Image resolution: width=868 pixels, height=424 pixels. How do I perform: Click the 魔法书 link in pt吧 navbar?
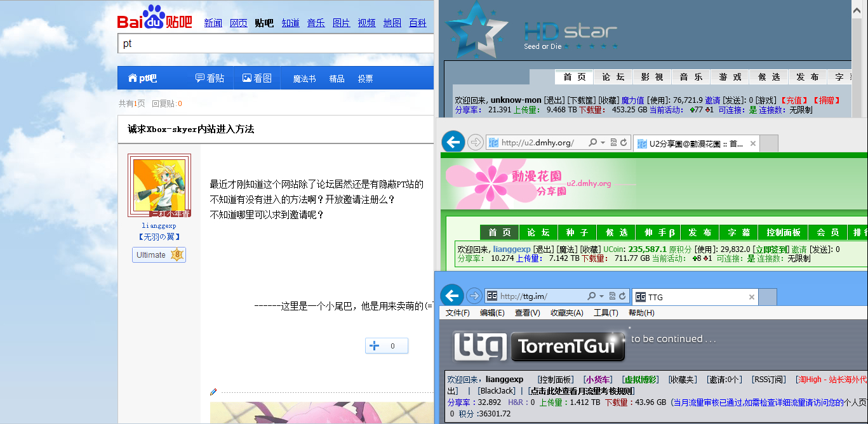[x=304, y=79]
